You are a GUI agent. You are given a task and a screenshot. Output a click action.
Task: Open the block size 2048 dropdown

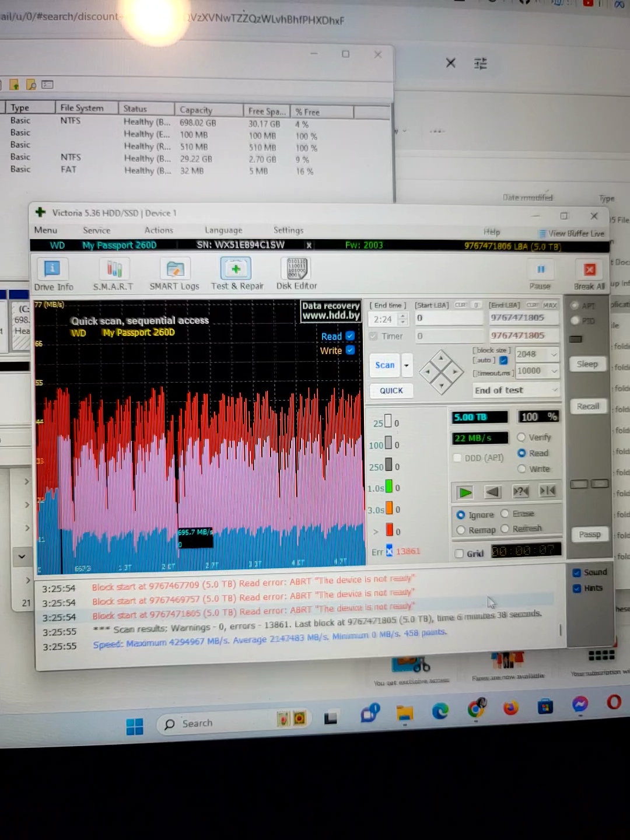click(x=554, y=354)
